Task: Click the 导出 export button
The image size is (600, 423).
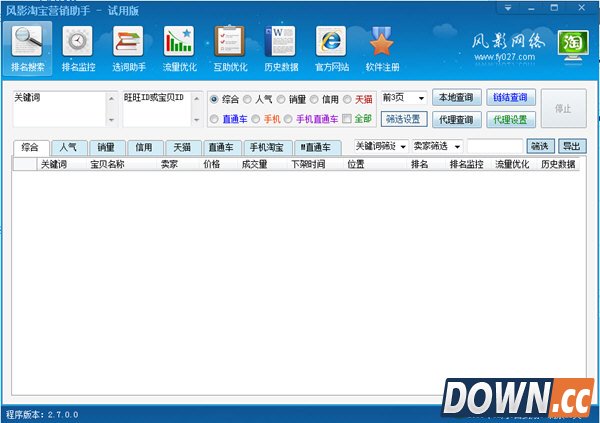Action: (572, 146)
